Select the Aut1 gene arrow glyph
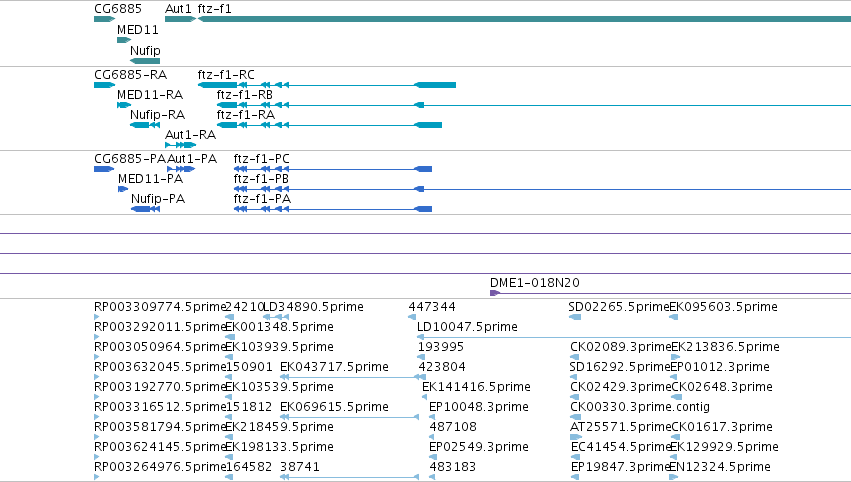Screen dimensions: 851x482 click(180, 19)
